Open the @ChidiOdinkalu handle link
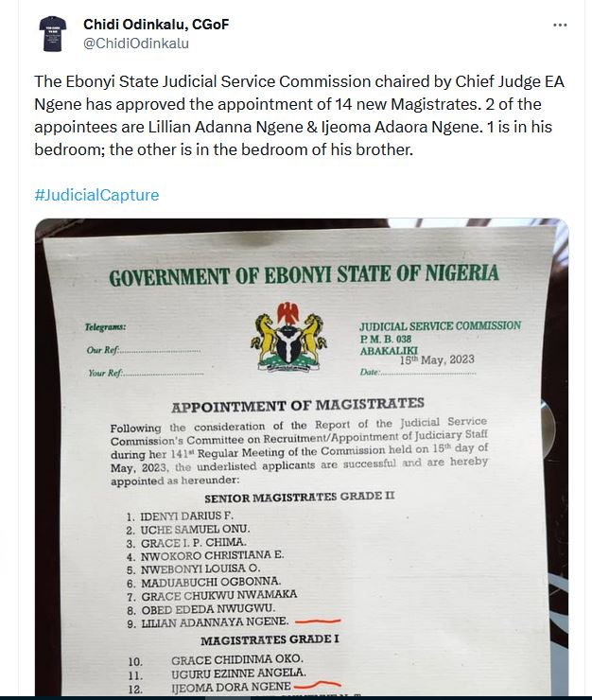The height and width of the screenshot is (700, 592). point(136,43)
